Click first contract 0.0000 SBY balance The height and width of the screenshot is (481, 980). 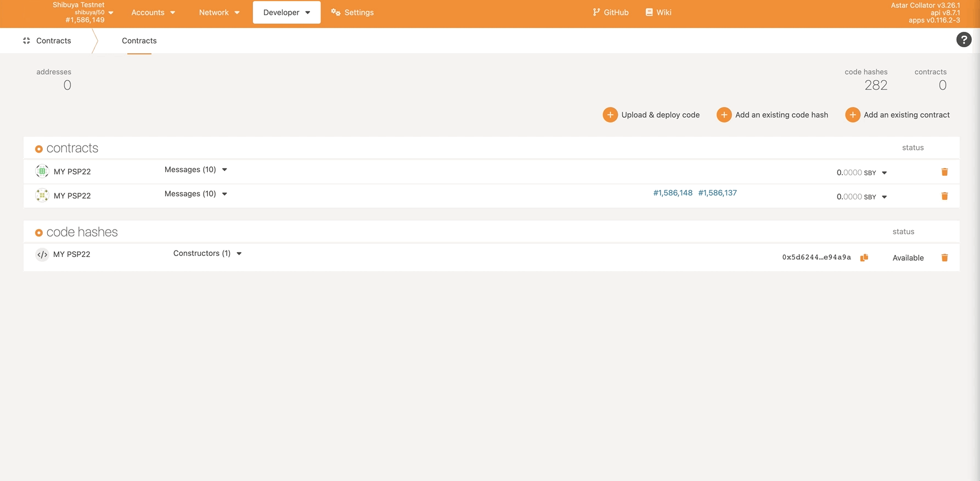click(x=856, y=172)
